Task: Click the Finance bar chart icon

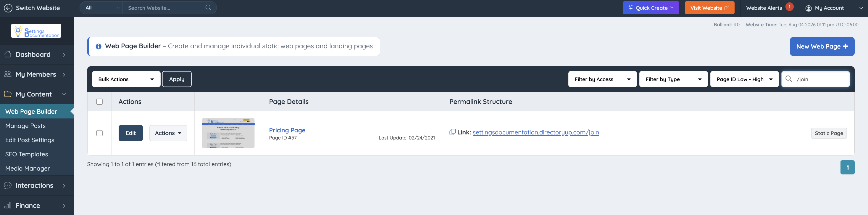Action: 8,205
